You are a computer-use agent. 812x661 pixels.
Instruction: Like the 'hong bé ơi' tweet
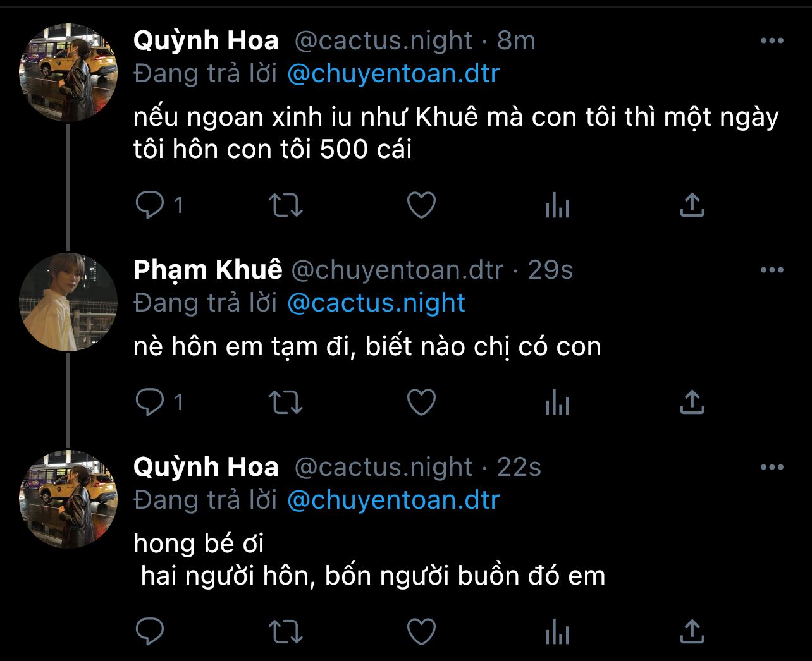[421, 631]
